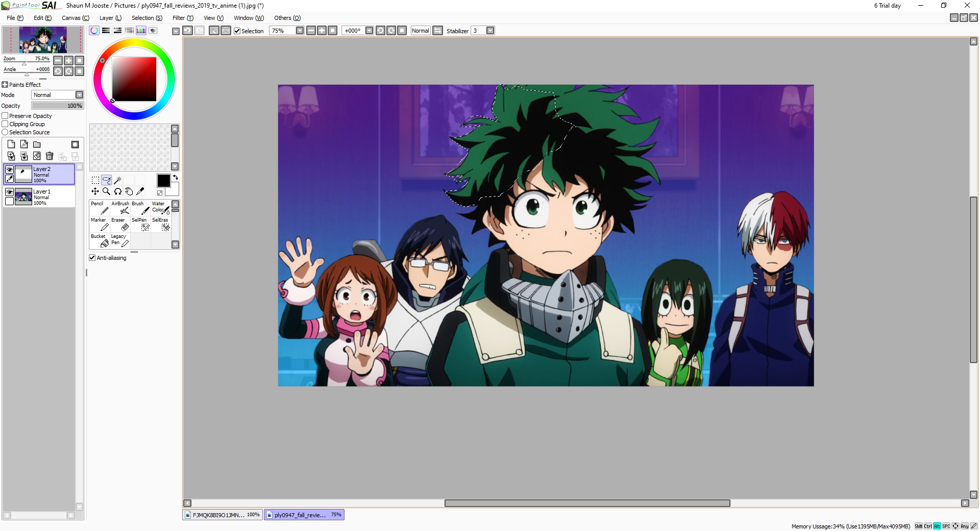Swap foreground and background colors
This screenshot has height=531, width=980.
pos(175,177)
